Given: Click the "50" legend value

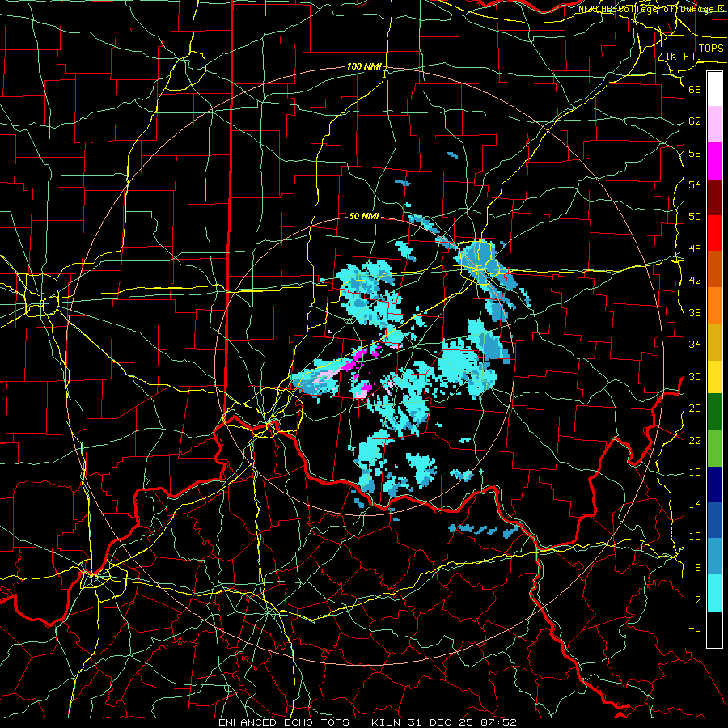Looking at the screenshot, I should 695,217.
